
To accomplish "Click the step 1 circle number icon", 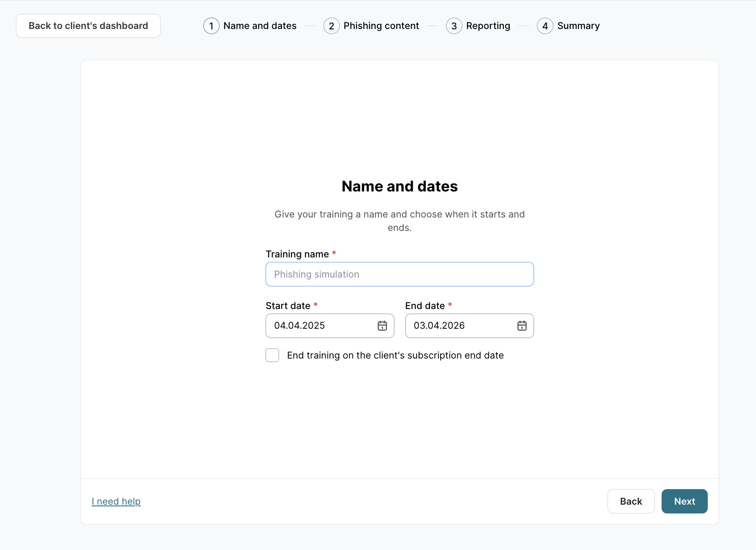I will pyautogui.click(x=211, y=26).
